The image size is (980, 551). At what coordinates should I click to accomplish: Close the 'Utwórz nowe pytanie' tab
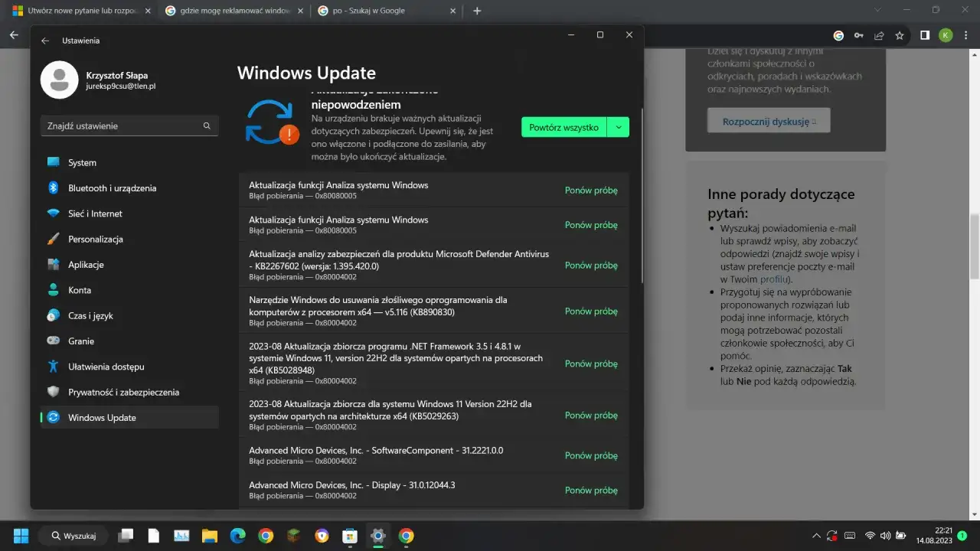pyautogui.click(x=147, y=11)
